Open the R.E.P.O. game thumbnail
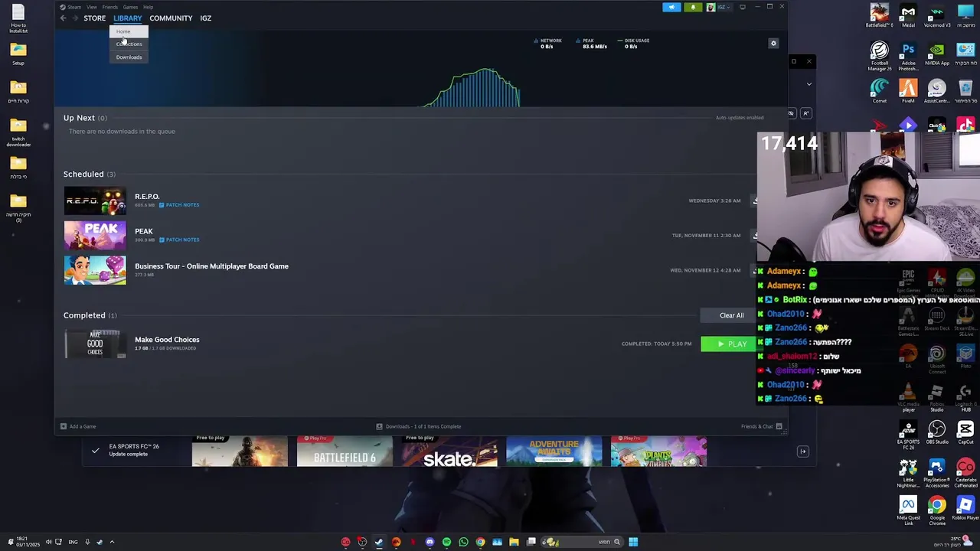The image size is (980, 551). click(x=95, y=201)
